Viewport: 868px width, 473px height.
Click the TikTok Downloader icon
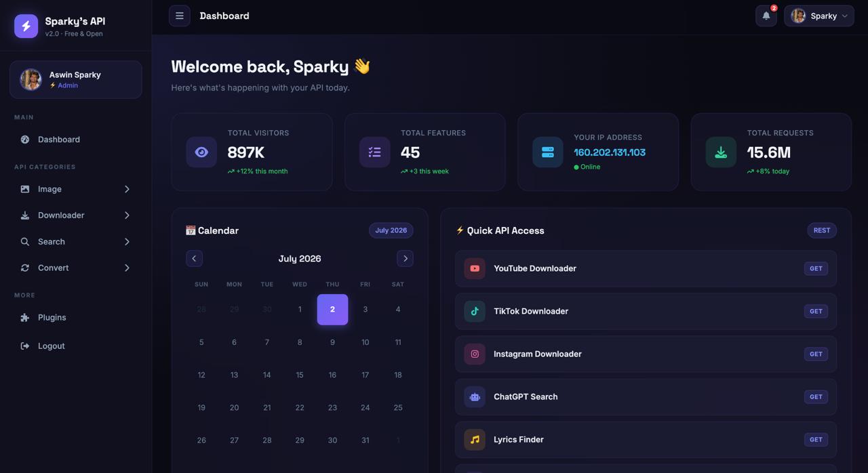pyautogui.click(x=475, y=311)
